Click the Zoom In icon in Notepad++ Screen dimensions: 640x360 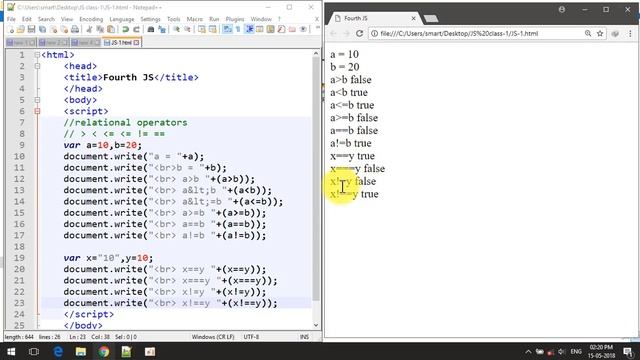pos(176,29)
